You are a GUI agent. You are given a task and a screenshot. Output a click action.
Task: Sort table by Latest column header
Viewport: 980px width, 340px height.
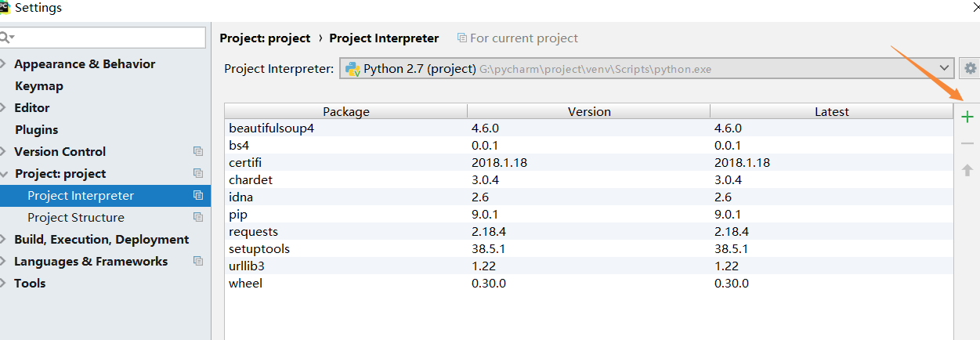tap(832, 111)
